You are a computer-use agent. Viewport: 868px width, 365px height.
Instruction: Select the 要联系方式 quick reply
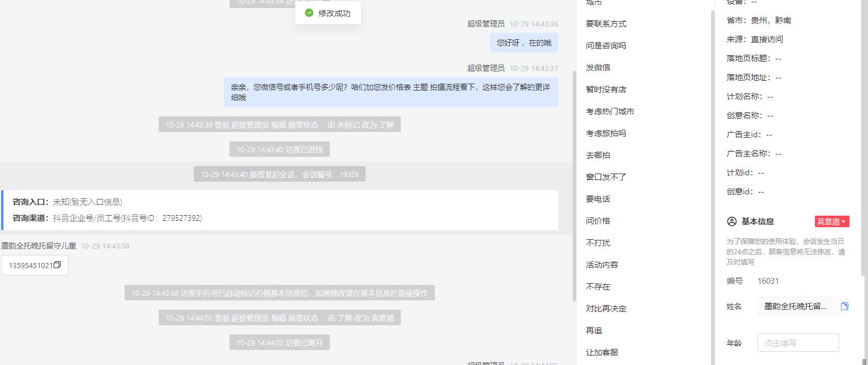point(606,24)
